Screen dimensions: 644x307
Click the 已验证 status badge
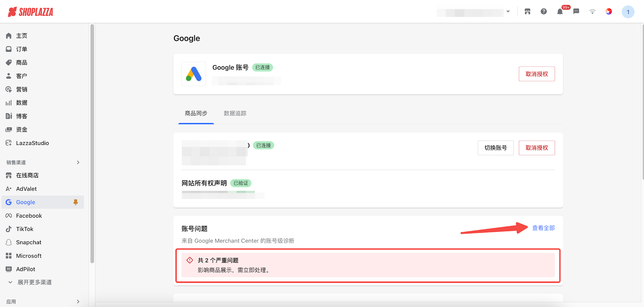coord(241,183)
